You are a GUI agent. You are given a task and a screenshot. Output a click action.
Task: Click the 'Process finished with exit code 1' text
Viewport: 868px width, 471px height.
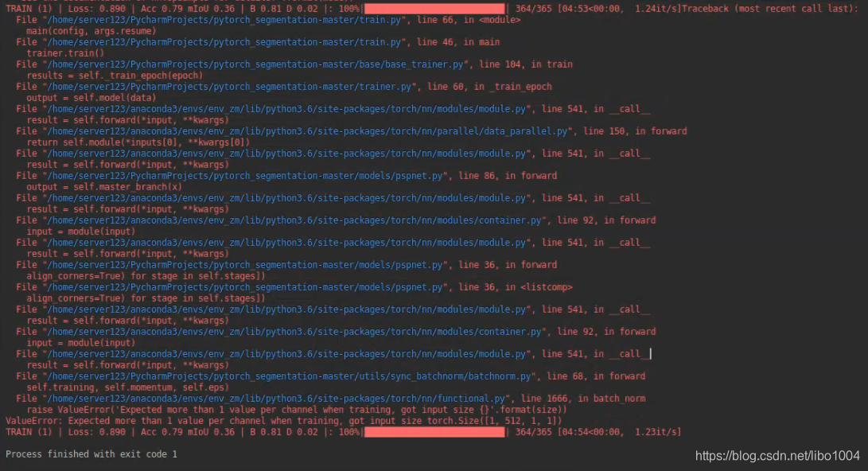91,454
